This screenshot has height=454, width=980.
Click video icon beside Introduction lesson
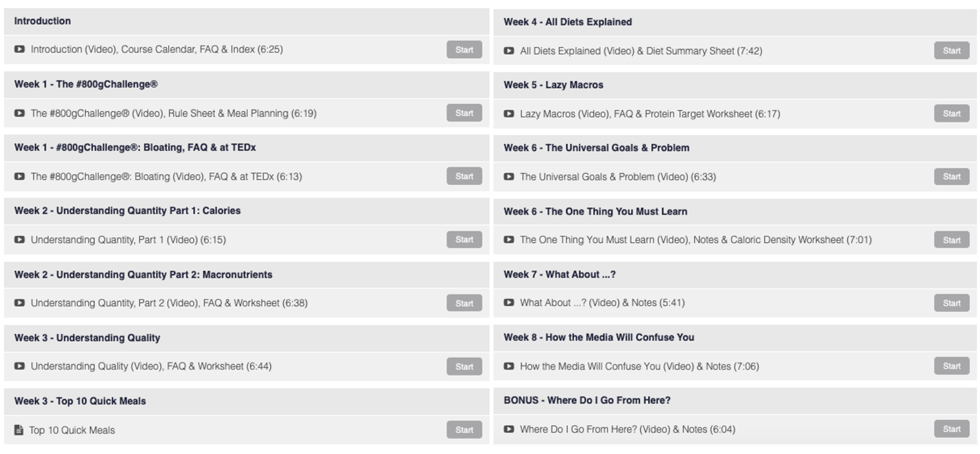(20, 49)
